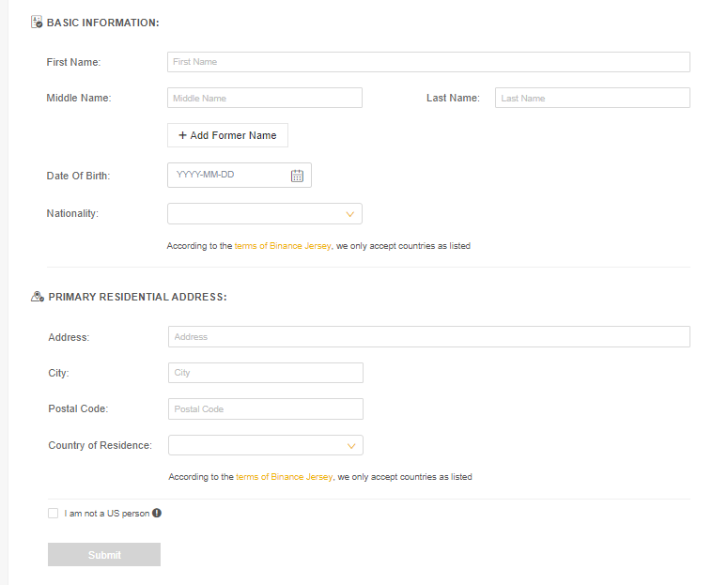Open terms of Binance Jersey link under Nationality
This screenshot has width=728, height=585.
click(x=283, y=246)
